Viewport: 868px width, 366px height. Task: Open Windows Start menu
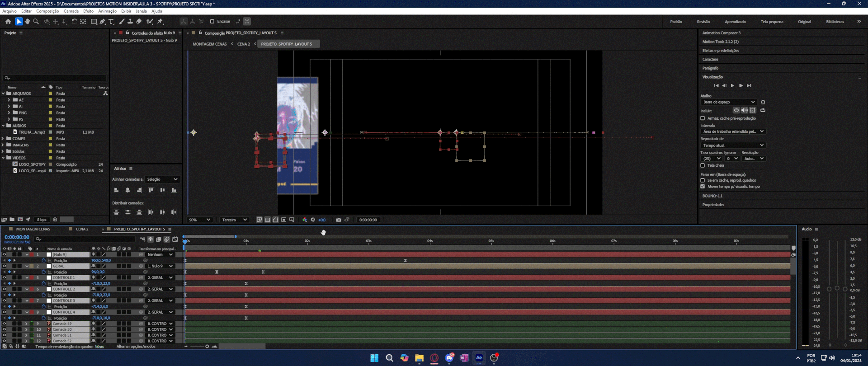(x=374, y=358)
